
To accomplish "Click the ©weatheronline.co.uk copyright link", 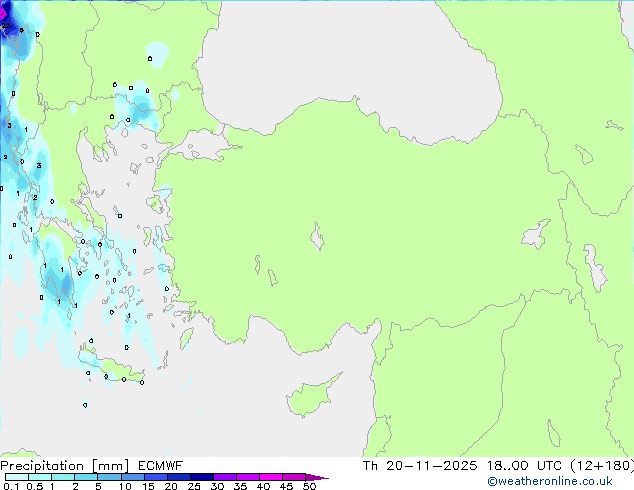I will click(x=564, y=482).
